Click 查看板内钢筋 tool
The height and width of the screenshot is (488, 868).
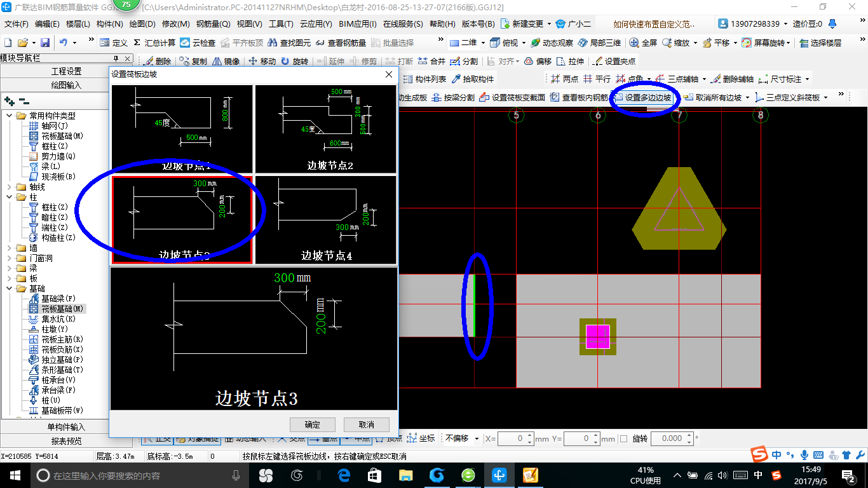pos(580,97)
